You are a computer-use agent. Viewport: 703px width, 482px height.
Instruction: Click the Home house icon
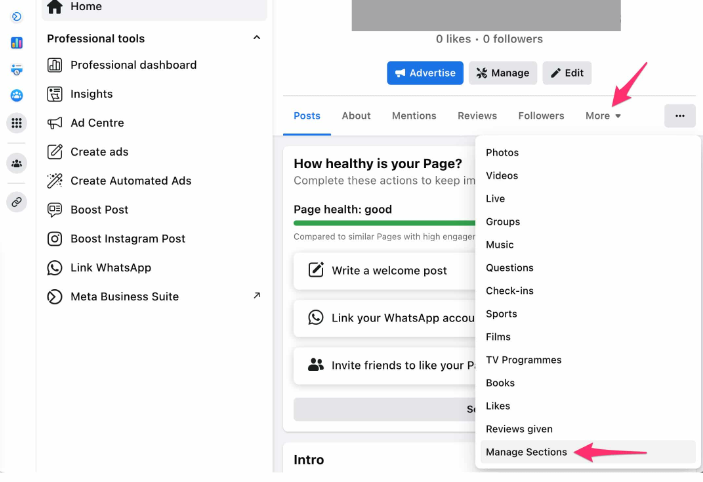click(x=55, y=6)
